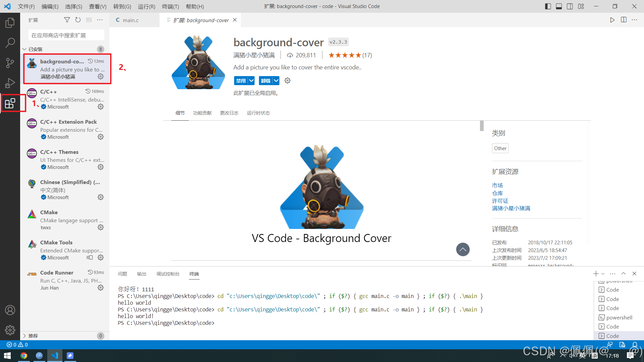Toggle the bottom panel layout button

coord(559,6)
